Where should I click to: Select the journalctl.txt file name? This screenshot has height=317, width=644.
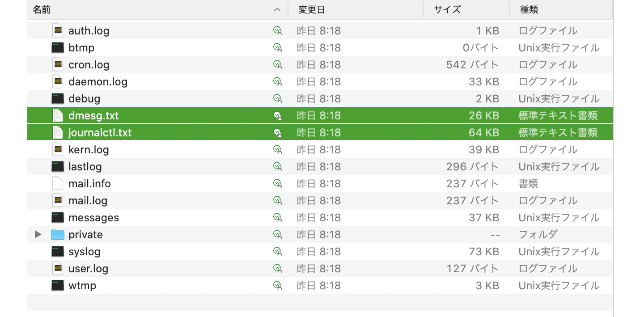pyautogui.click(x=100, y=133)
